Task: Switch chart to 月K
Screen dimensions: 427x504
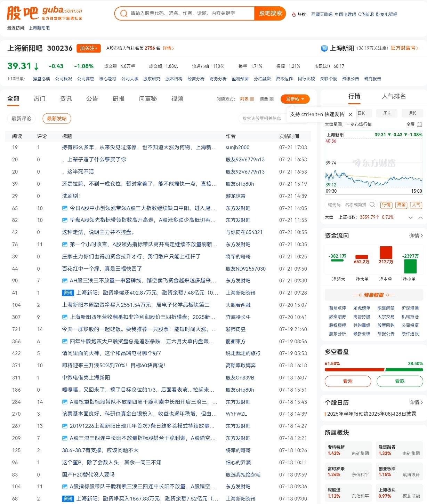Action: [412, 113]
